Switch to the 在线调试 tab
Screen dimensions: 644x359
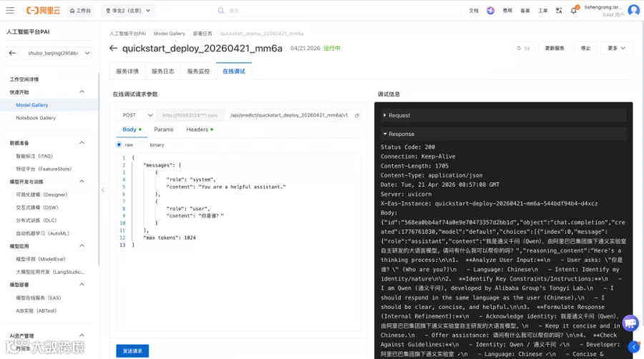click(234, 72)
